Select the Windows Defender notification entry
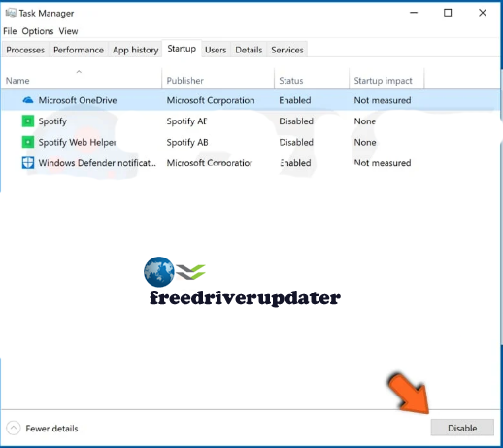 (97, 163)
